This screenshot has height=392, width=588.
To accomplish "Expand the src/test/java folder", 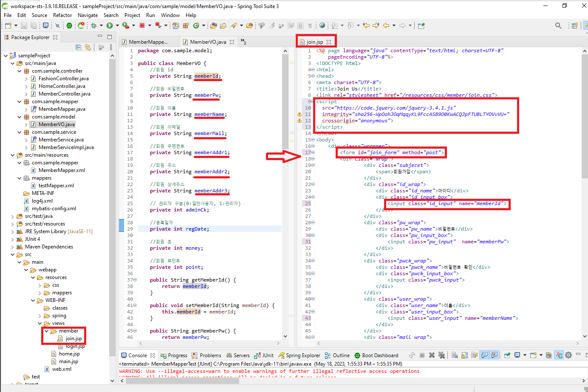I will pos(12,216).
